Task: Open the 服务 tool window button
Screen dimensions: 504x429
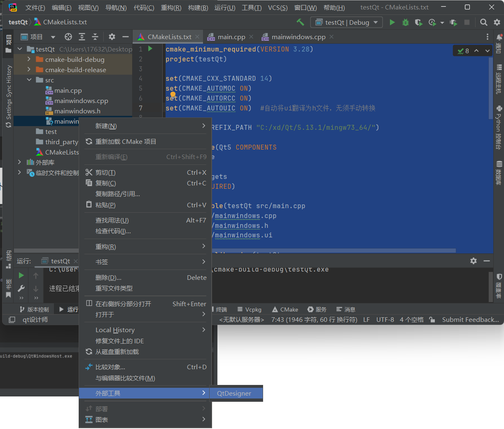Action: (317, 309)
